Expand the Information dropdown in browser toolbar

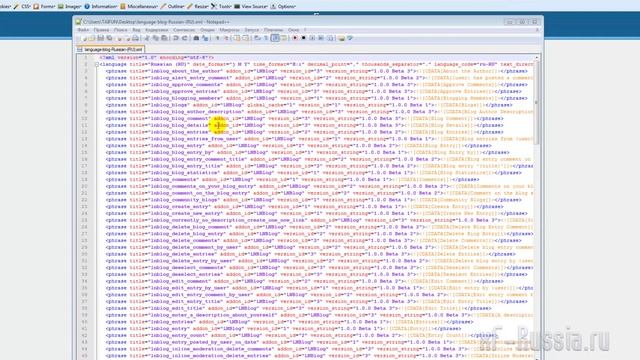pos(101,6)
